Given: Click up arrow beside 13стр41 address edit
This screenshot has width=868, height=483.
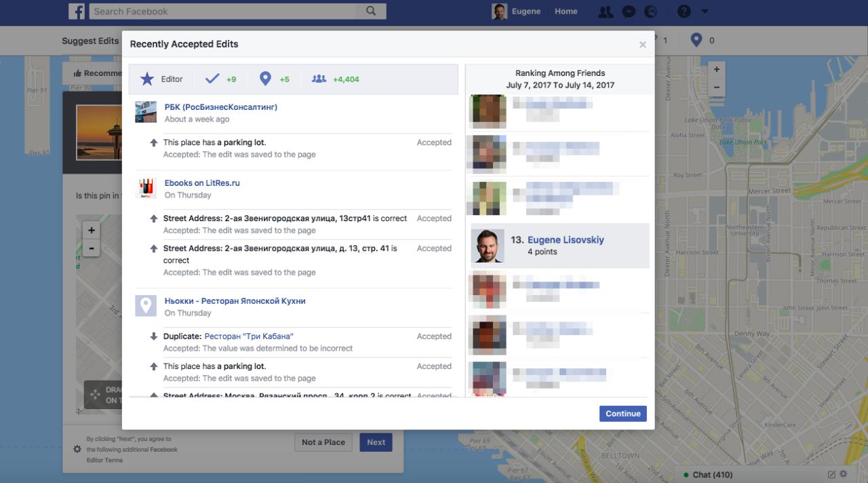Looking at the screenshot, I should 154,219.
